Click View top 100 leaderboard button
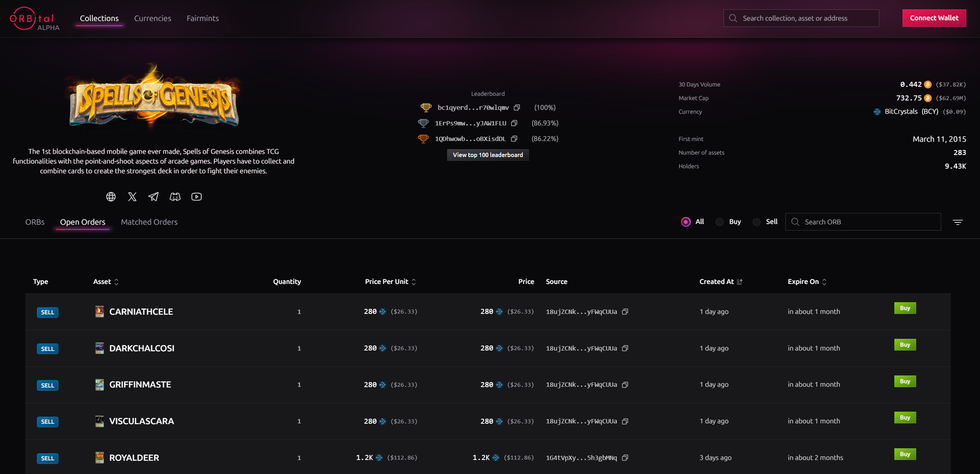This screenshot has width=980, height=474. point(488,155)
